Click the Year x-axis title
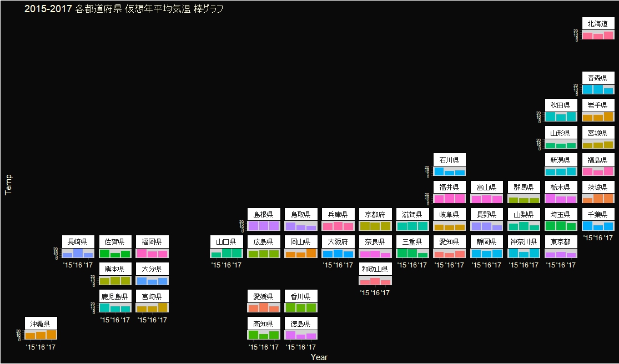The image size is (619, 364). tap(319, 357)
